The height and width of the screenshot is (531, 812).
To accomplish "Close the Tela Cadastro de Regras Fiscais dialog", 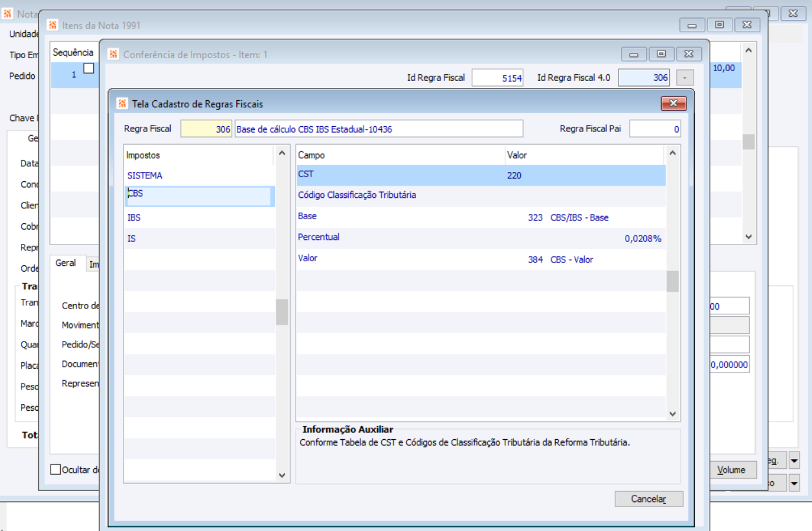I will (x=673, y=103).
